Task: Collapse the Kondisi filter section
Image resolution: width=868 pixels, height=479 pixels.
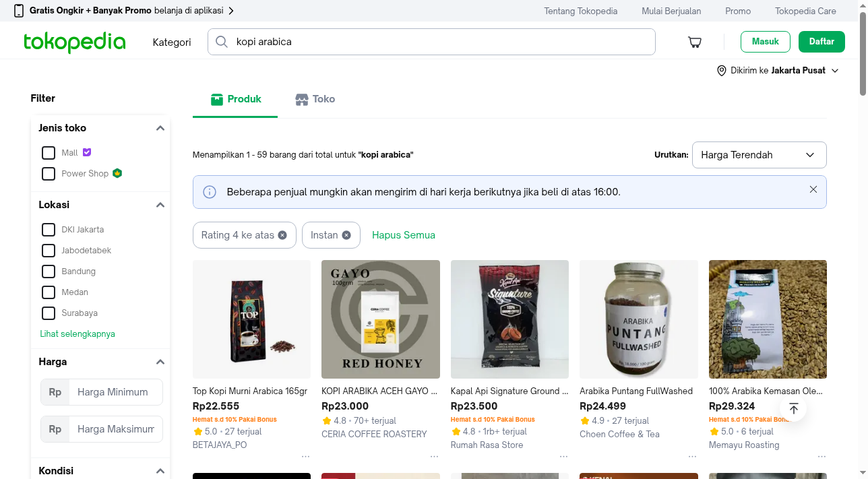Action: click(x=160, y=471)
